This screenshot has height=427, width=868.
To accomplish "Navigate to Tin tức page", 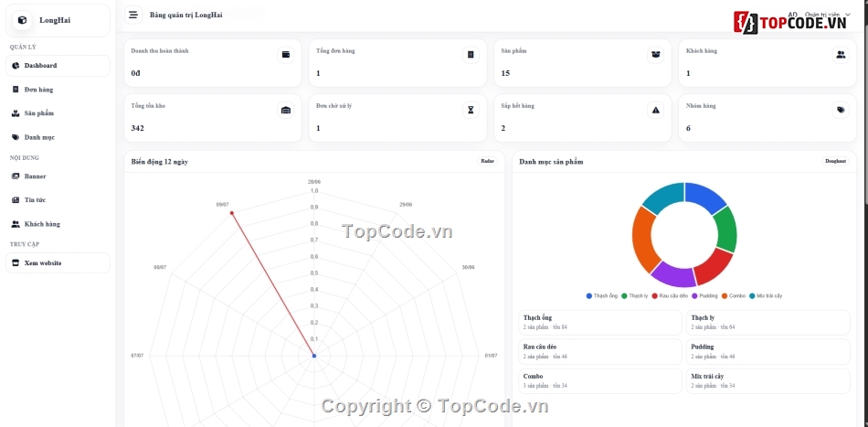I will 58,200.
